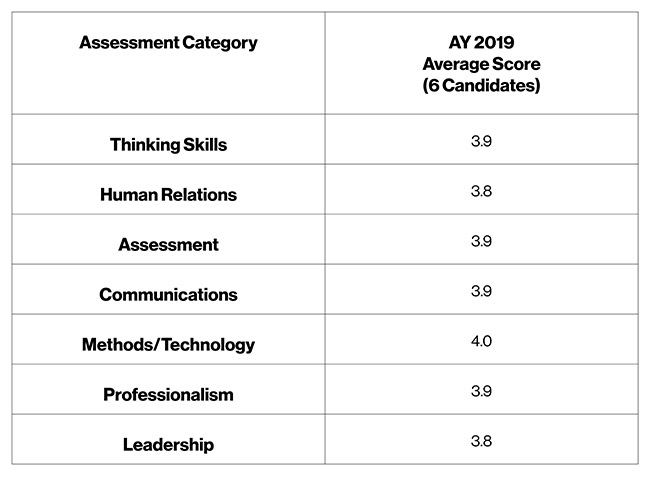Click the Professionalism score of 3.9
650x481 pixels.
point(481,391)
